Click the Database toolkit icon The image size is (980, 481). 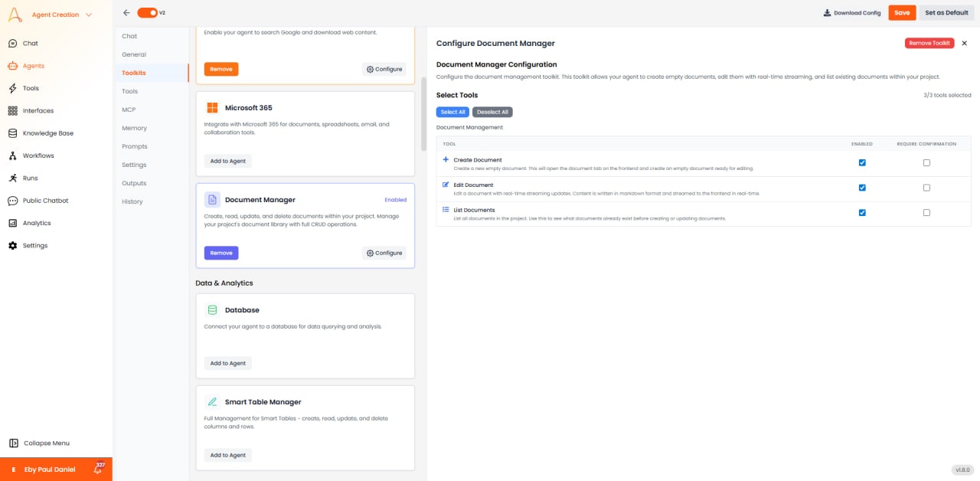tap(212, 309)
